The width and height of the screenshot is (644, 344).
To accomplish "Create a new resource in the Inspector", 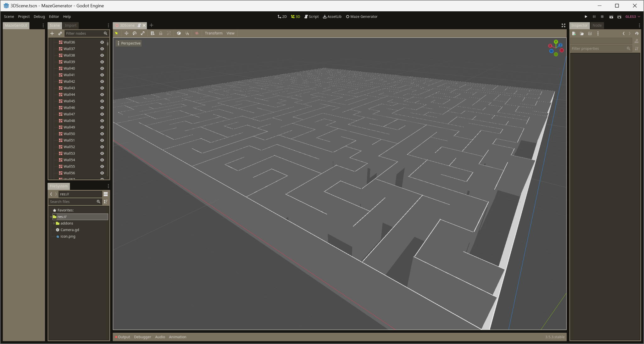I will [573, 33].
